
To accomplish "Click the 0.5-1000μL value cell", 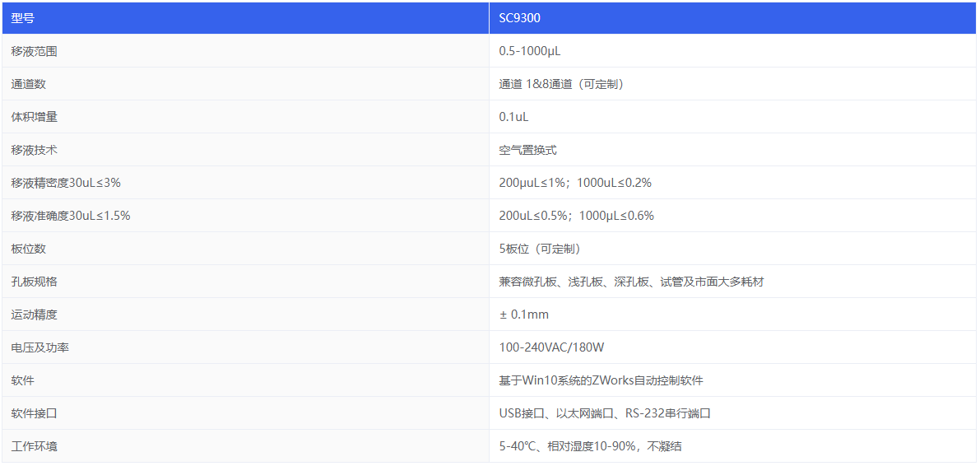I will [530, 51].
